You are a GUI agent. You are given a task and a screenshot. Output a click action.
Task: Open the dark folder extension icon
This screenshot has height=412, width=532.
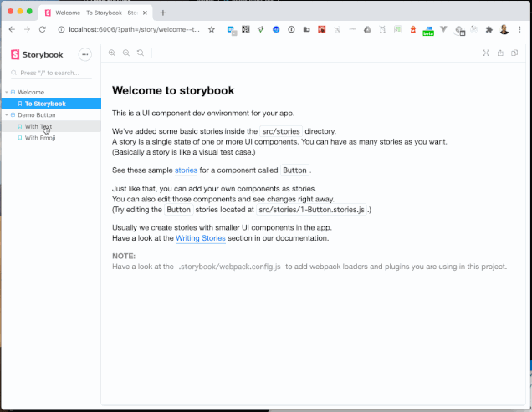click(306, 29)
